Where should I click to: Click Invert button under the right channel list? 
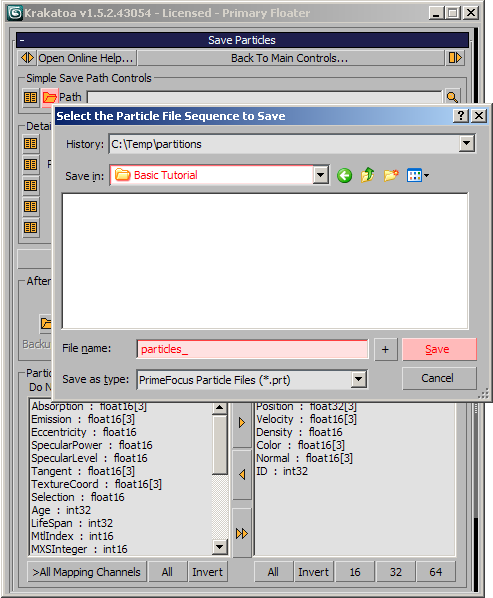point(314,572)
